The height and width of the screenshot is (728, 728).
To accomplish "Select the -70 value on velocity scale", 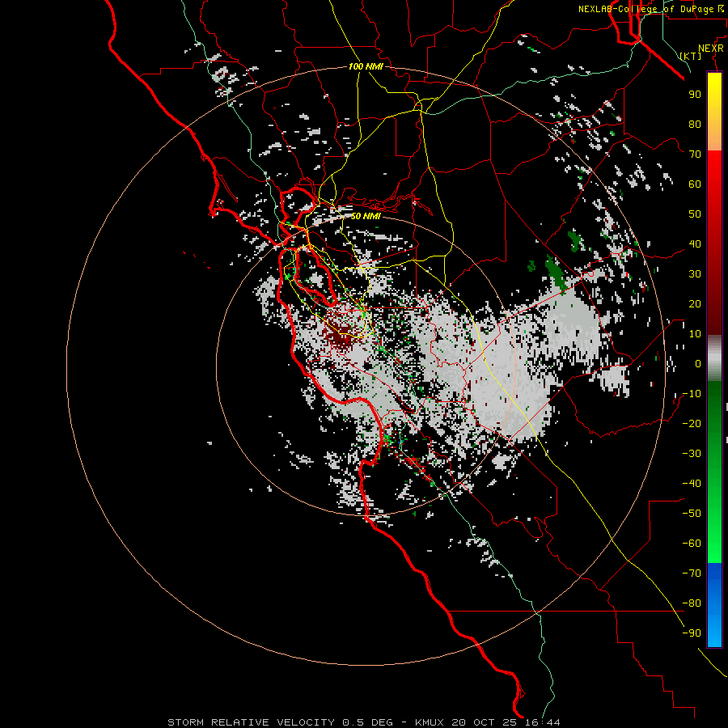I will click(x=692, y=574).
